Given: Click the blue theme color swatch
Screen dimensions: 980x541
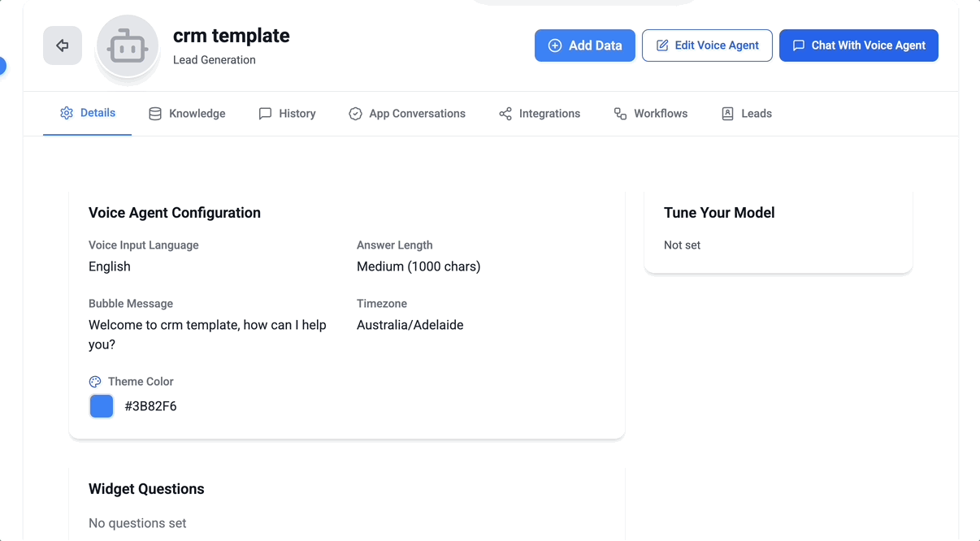Looking at the screenshot, I should click(x=102, y=406).
